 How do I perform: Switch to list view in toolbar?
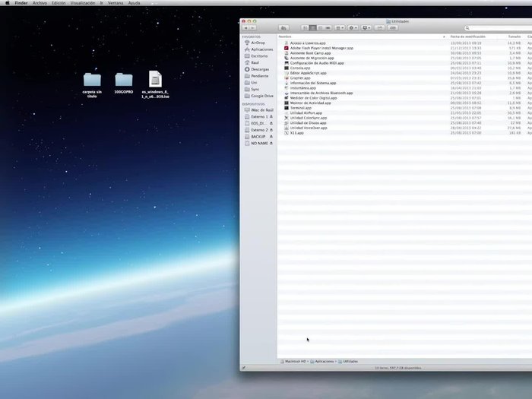pyautogui.click(x=312, y=28)
